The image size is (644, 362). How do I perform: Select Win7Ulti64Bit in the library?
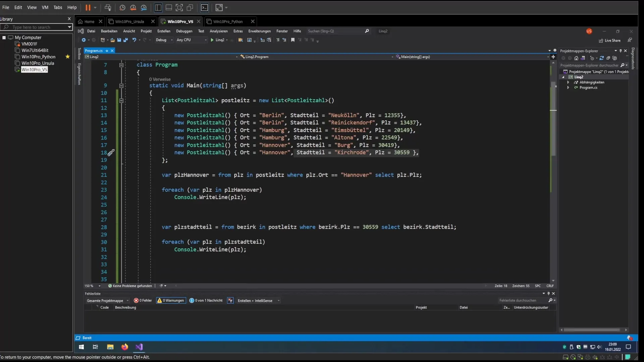pos(35,50)
